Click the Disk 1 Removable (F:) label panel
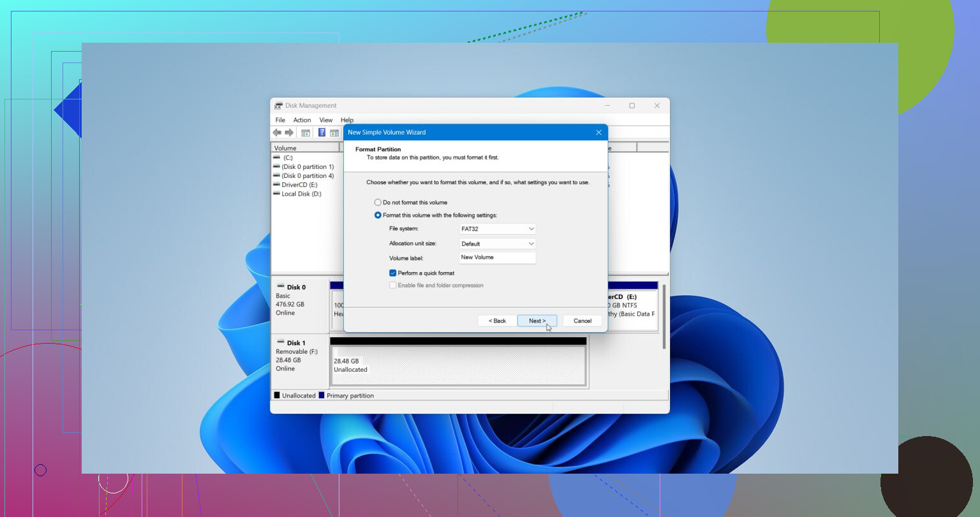This screenshot has width=980, height=517. tap(301, 361)
